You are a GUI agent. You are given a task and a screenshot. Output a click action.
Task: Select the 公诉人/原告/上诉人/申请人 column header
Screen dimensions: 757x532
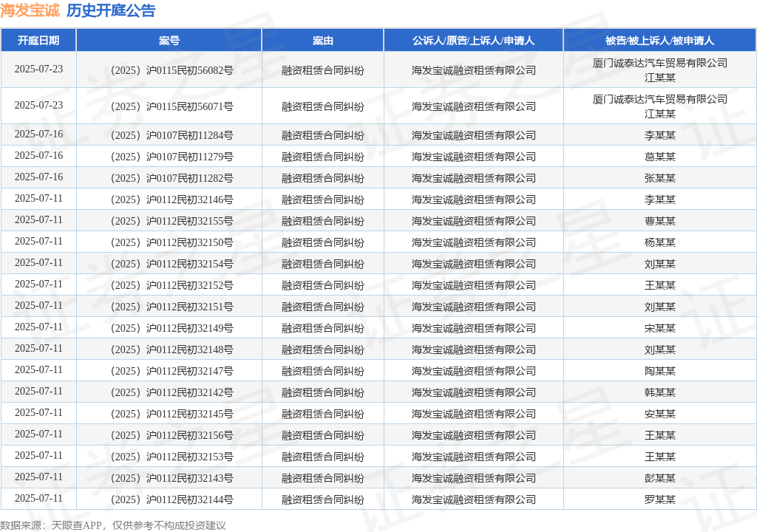(473, 41)
